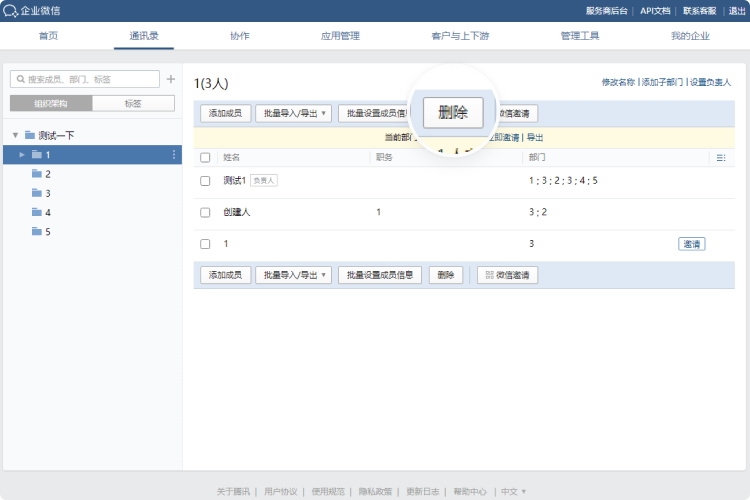
Task: Click the folder icon of department 3
Action: (x=37, y=193)
